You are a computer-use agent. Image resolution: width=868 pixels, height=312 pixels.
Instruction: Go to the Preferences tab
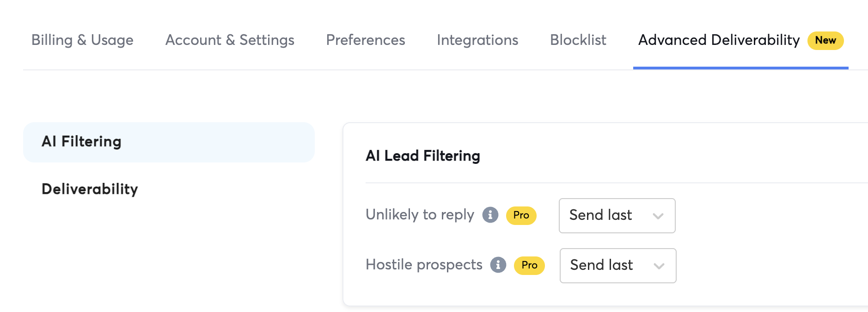366,40
